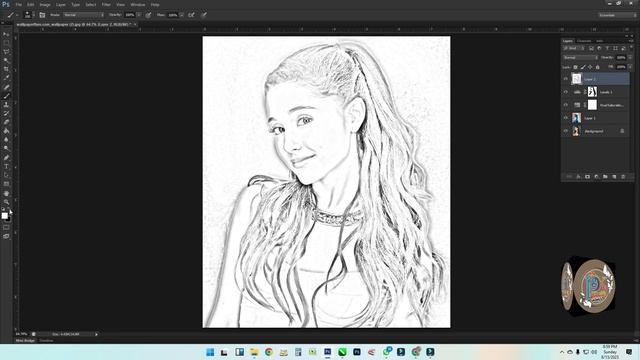Open the Tool Preset picker arrow
Screen dimensions: 640x360
click(x=17, y=15)
